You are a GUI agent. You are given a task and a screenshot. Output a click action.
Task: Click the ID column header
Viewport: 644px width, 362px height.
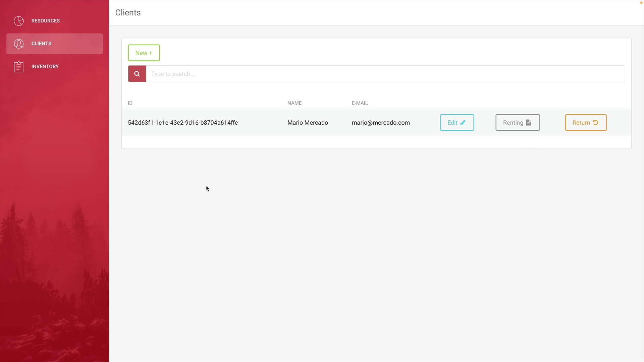[x=130, y=103]
